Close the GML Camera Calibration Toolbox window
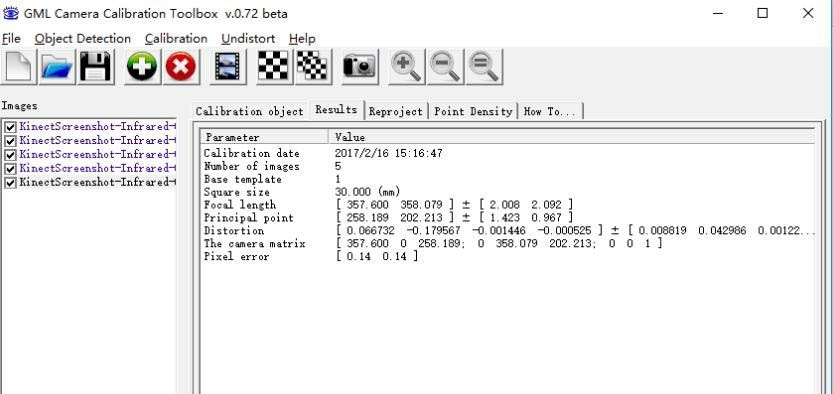 pyautogui.click(x=808, y=13)
